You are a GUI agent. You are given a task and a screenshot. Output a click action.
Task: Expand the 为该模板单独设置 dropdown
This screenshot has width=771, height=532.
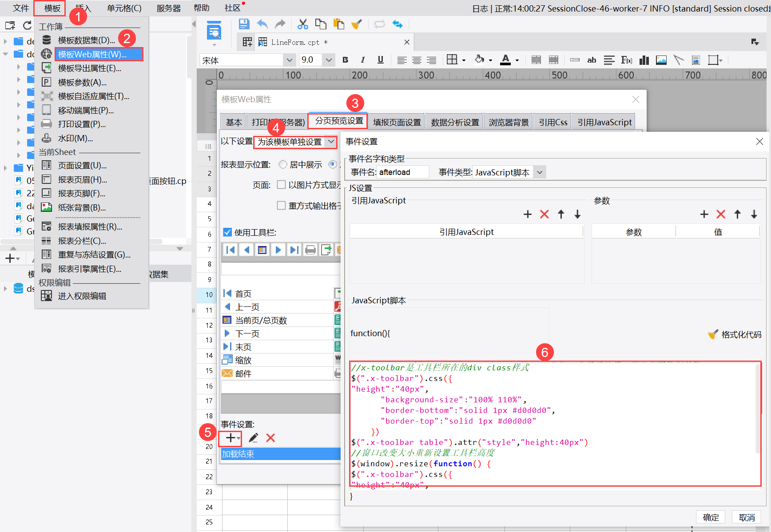tap(331, 142)
